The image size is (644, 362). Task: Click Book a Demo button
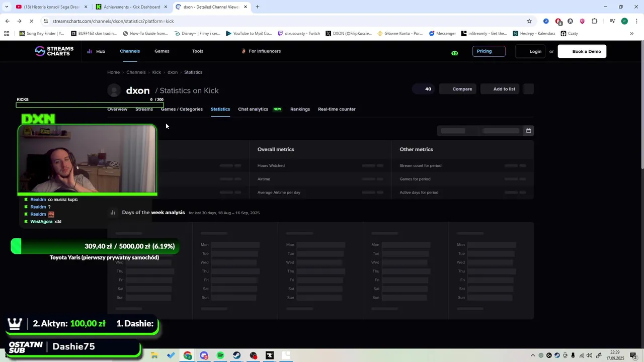point(582,51)
